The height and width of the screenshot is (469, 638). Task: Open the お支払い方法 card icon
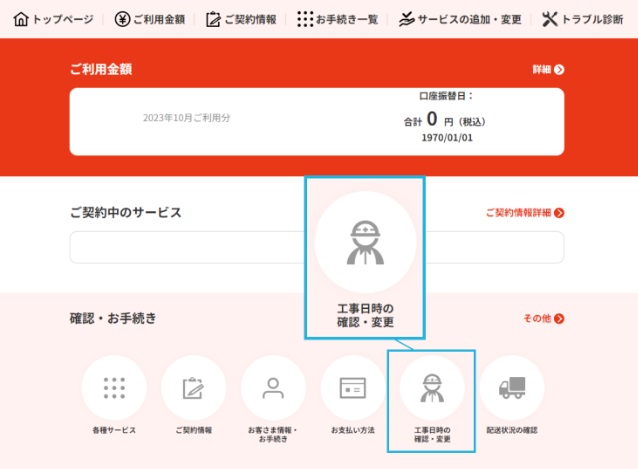point(353,388)
